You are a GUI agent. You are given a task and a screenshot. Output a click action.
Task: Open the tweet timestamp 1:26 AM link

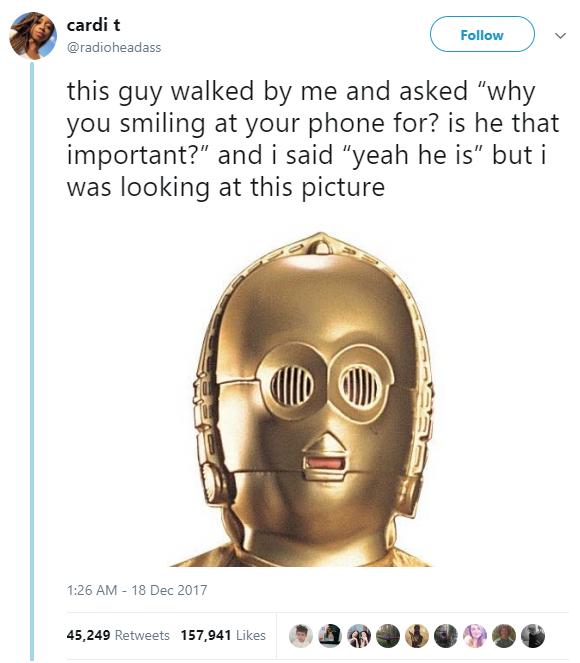(92, 589)
